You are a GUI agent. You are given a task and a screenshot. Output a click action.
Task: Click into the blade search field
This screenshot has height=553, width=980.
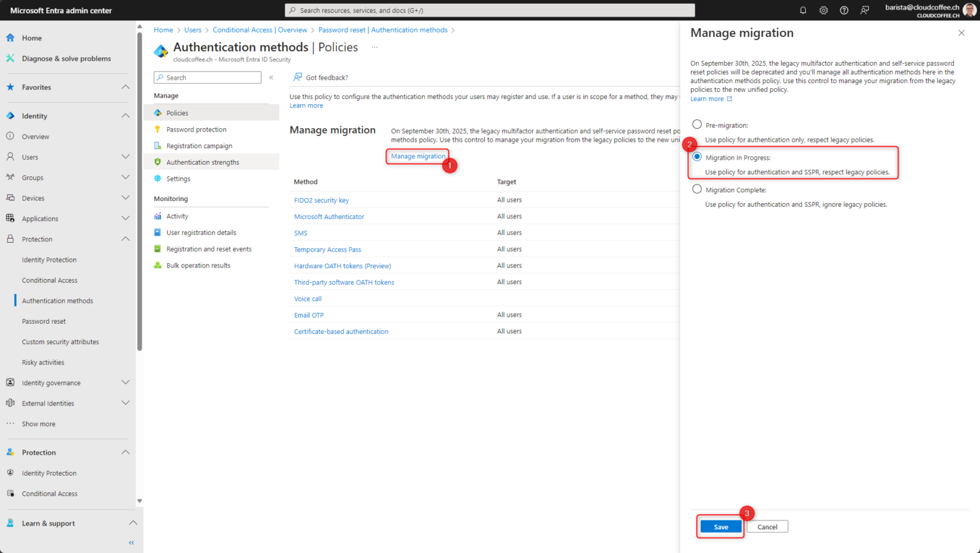coord(207,77)
